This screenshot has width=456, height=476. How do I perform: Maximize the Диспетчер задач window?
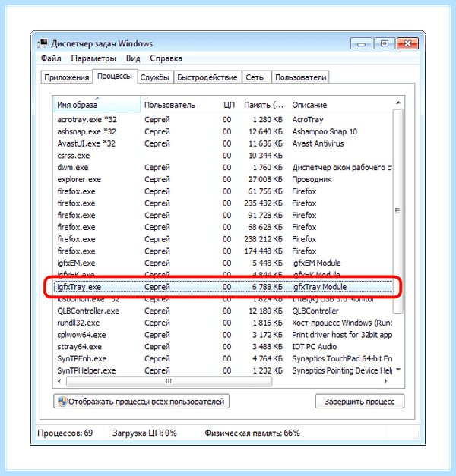[385, 43]
